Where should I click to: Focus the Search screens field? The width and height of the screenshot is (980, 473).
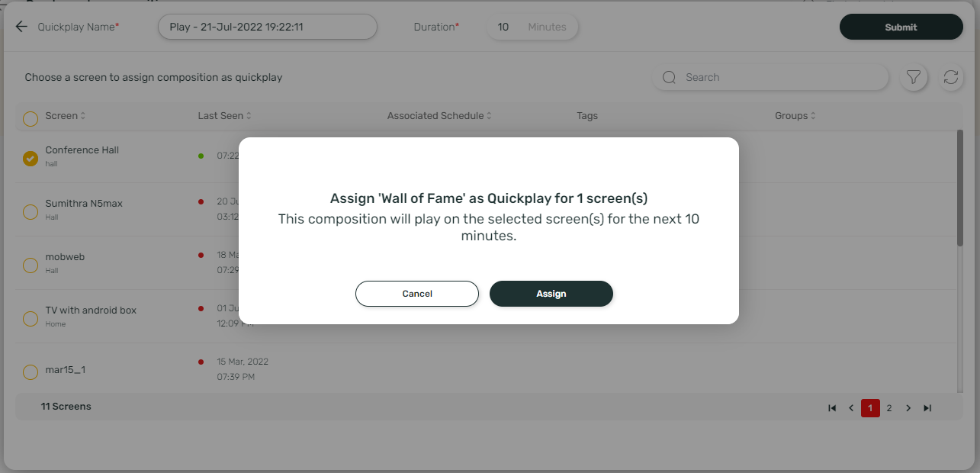pyautogui.click(x=770, y=77)
